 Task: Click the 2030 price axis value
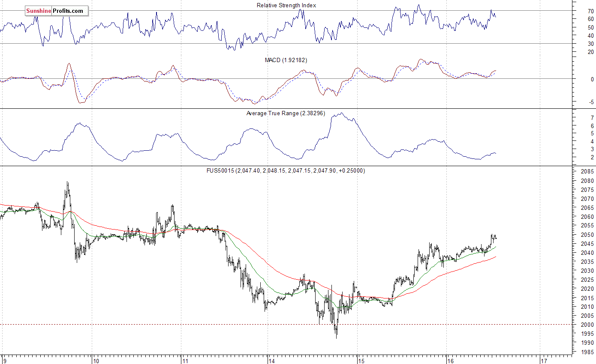click(588, 271)
